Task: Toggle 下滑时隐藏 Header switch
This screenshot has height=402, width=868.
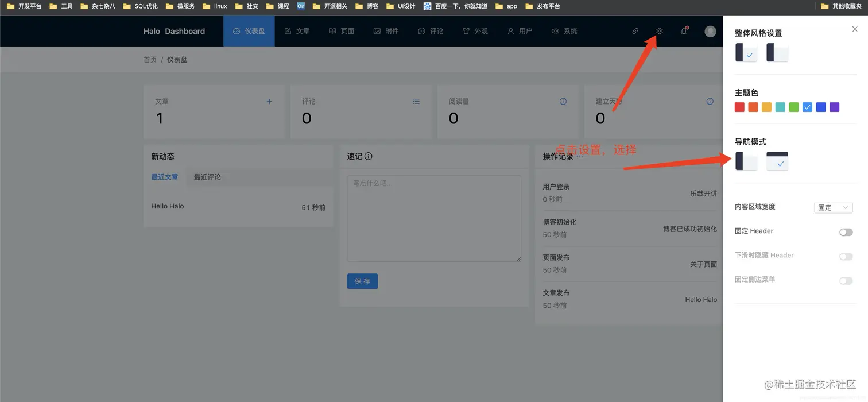Action: click(846, 256)
